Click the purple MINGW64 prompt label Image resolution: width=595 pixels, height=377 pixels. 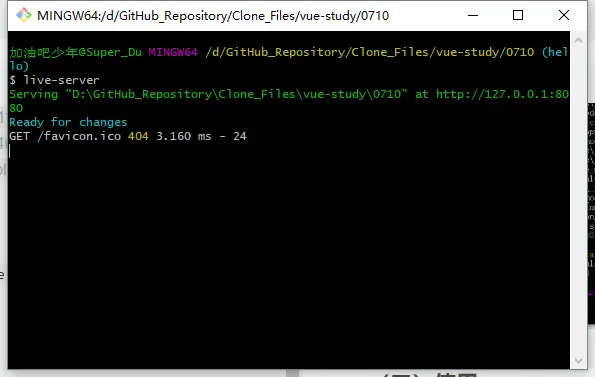[x=173, y=52]
